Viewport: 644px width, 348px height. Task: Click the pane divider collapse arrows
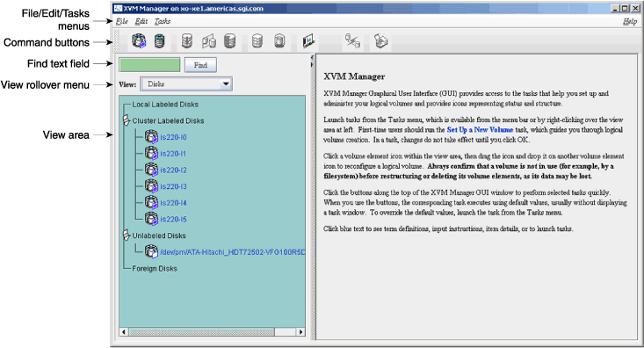point(312,61)
